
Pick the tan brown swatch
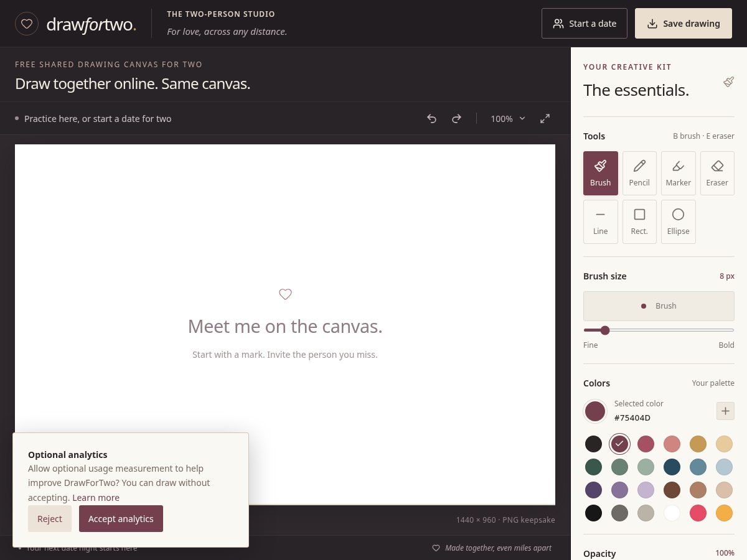coord(698,490)
